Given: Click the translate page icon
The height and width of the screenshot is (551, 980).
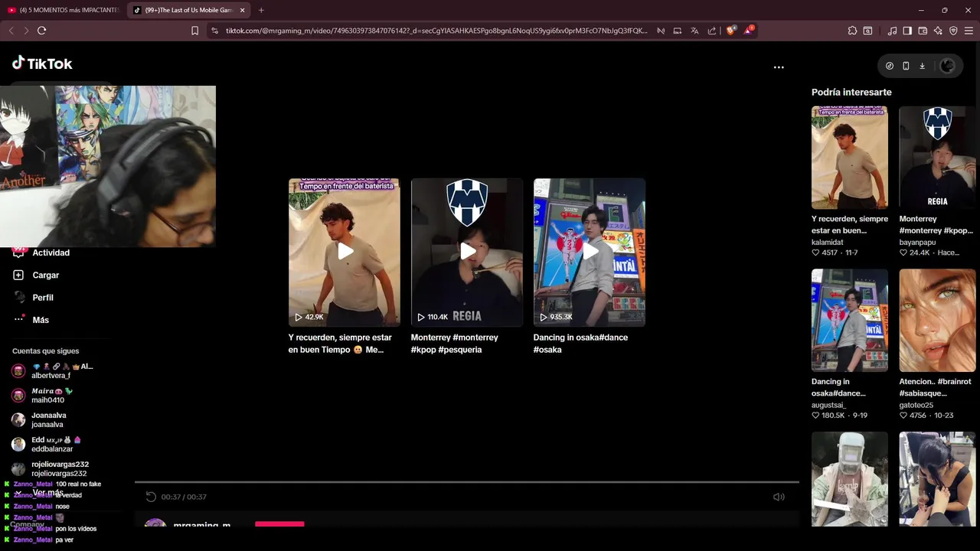Looking at the screenshot, I should click(694, 31).
